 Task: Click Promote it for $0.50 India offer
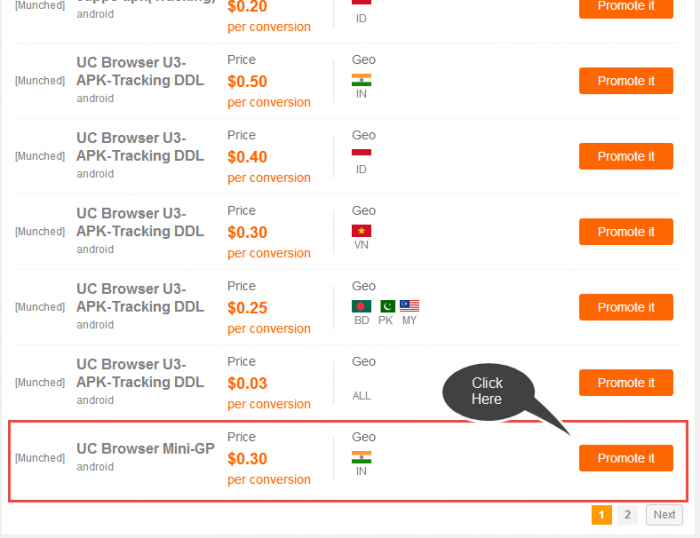point(626,81)
